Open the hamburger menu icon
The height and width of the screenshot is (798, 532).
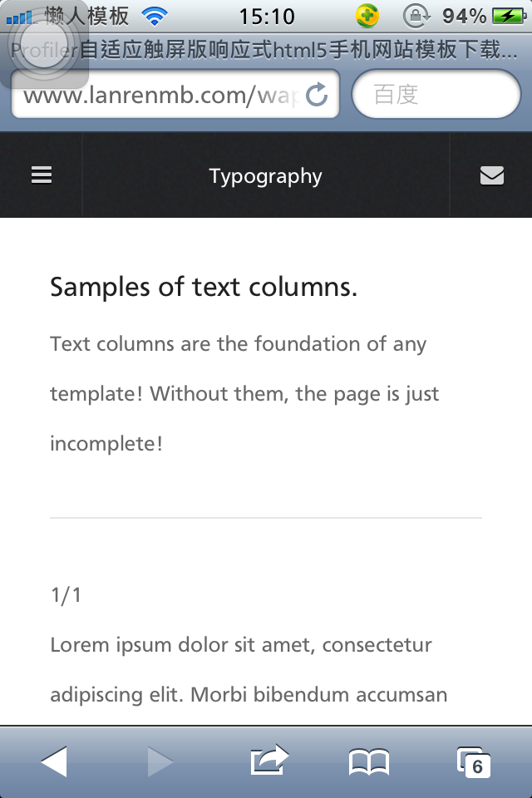pyautogui.click(x=42, y=175)
